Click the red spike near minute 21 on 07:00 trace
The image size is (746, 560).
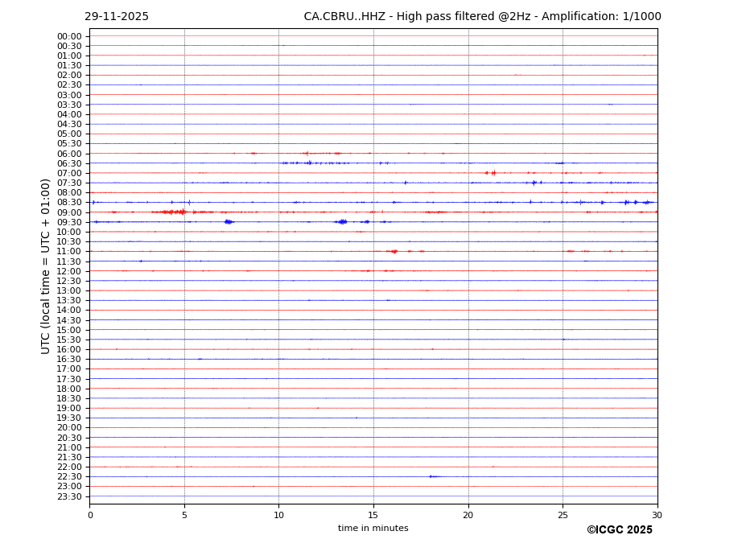[x=492, y=172]
